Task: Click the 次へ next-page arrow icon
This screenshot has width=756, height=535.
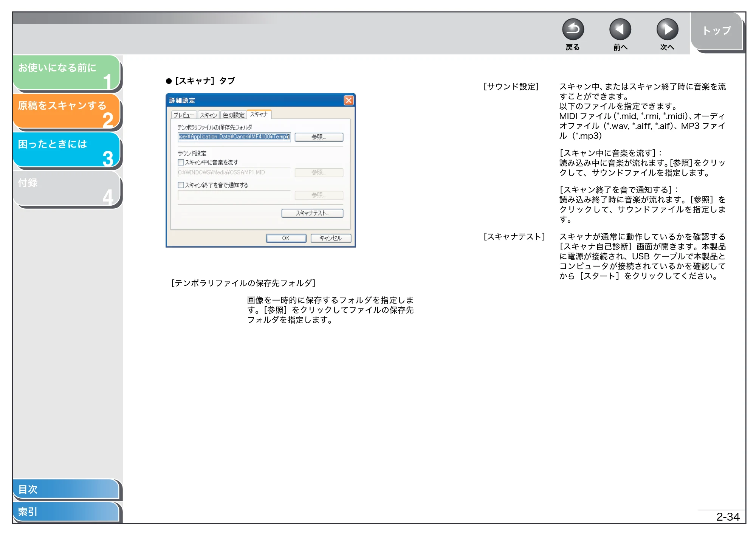Action: pyautogui.click(x=667, y=29)
